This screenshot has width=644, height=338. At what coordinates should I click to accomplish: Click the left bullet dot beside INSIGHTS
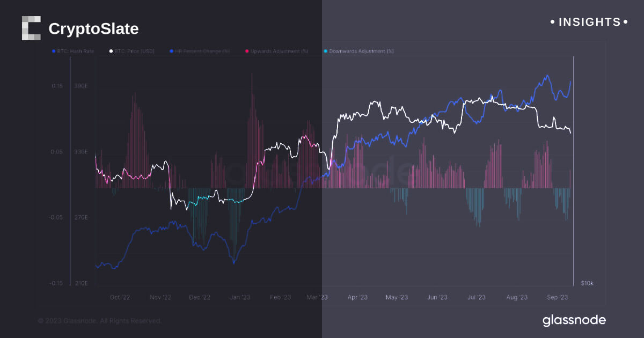pos(553,22)
